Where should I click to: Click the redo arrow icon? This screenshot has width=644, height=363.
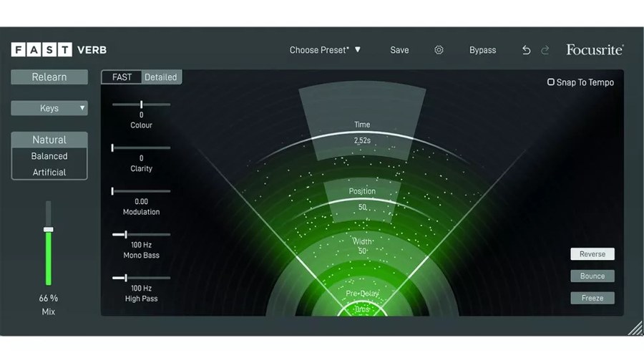point(545,50)
